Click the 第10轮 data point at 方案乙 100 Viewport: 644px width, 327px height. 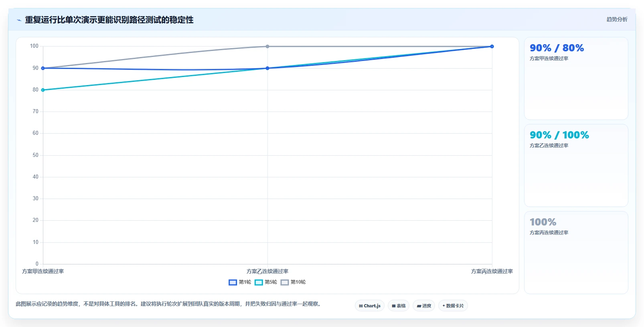[267, 47]
